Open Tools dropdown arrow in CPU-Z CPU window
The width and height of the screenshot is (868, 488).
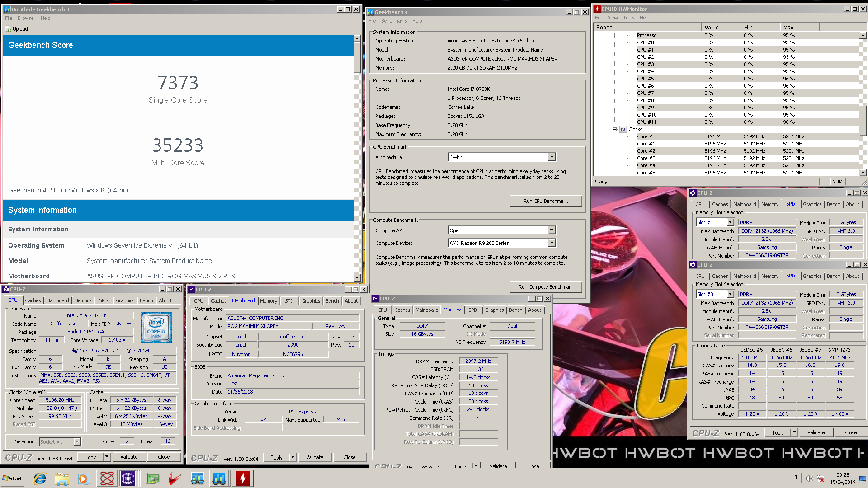(107, 457)
